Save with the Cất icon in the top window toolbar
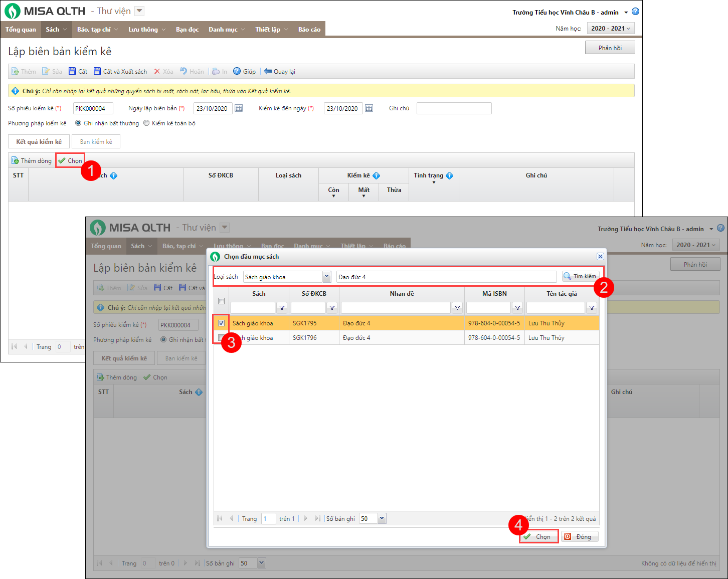 (x=72, y=71)
